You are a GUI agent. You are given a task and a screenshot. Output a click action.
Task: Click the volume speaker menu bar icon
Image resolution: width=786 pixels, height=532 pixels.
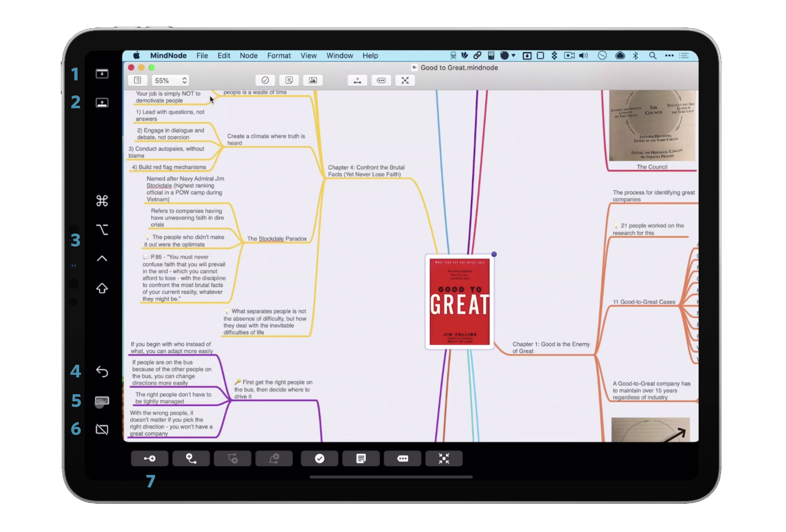[584, 56]
